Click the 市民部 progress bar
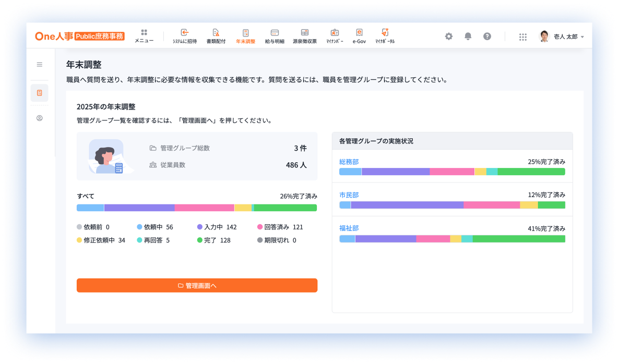The width and height of the screenshot is (619, 364). pyautogui.click(x=452, y=205)
